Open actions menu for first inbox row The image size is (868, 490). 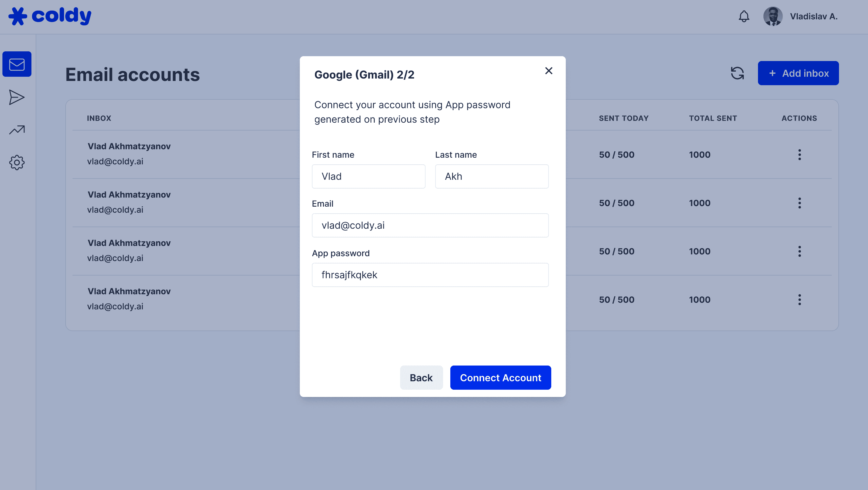pyautogui.click(x=799, y=154)
